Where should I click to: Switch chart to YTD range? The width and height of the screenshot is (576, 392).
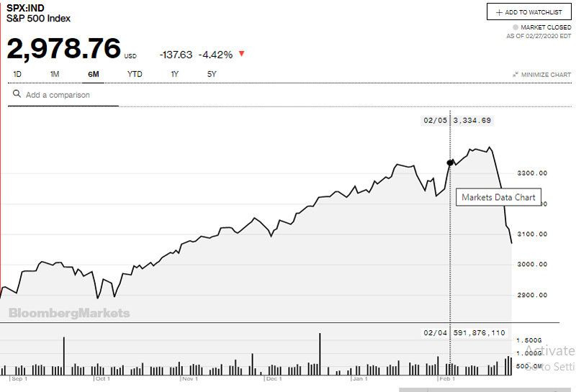point(135,74)
